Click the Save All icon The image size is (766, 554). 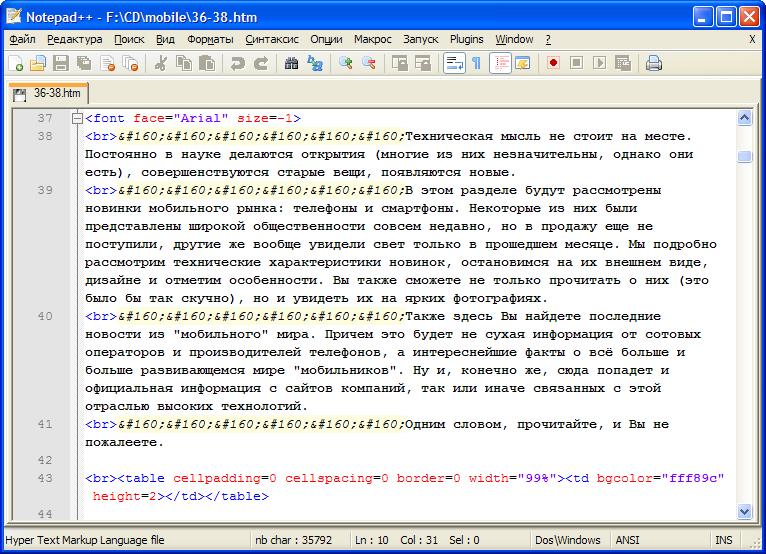[x=84, y=64]
